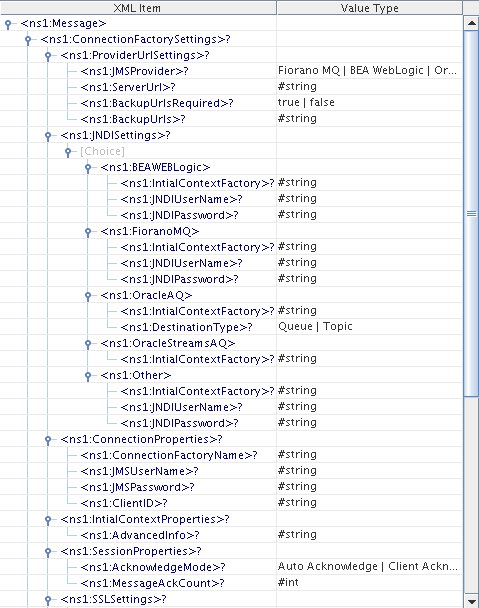Viewport: 479px width, 608px height.
Task: Collapse the ConnectionFactorySettings node
Action: pyautogui.click(x=28, y=40)
